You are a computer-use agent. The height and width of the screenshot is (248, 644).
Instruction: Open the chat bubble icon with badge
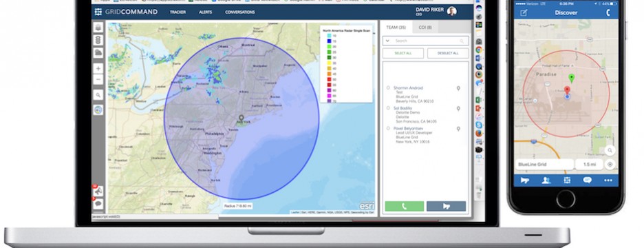(x=98, y=203)
